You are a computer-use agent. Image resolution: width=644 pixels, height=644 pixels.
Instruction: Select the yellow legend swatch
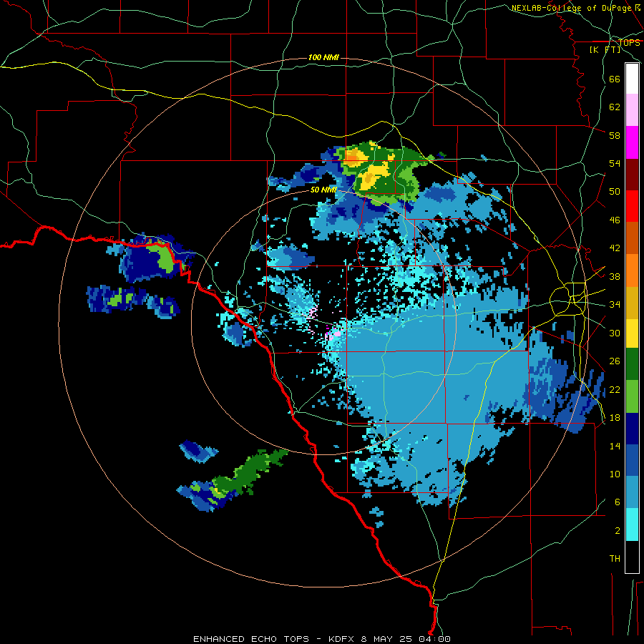tap(632, 333)
